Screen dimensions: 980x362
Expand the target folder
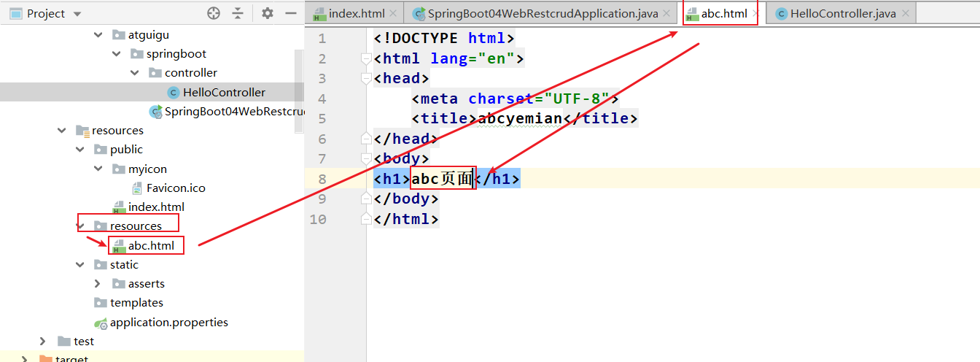tap(26, 358)
